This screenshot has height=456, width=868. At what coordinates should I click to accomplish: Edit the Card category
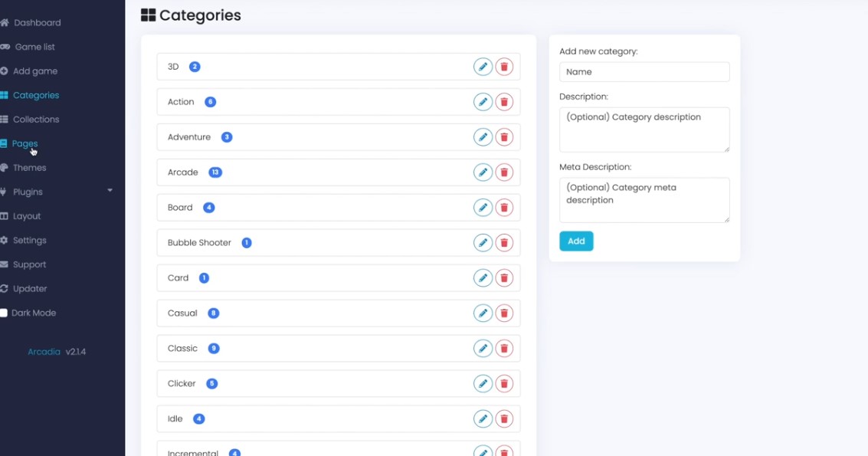pyautogui.click(x=483, y=277)
